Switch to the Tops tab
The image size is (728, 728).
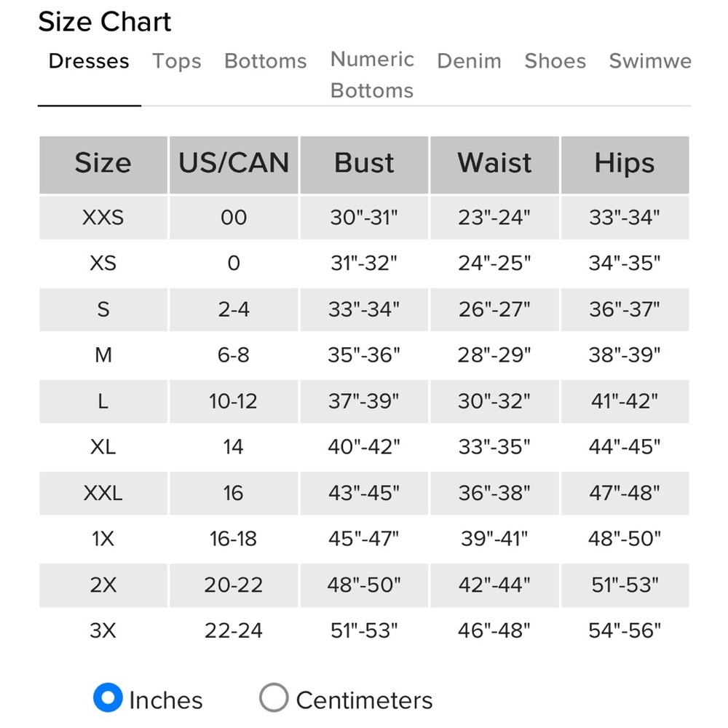(177, 61)
